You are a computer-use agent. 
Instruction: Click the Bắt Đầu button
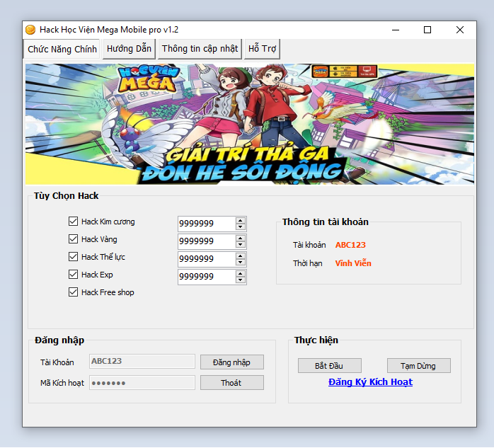coord(329,366)
